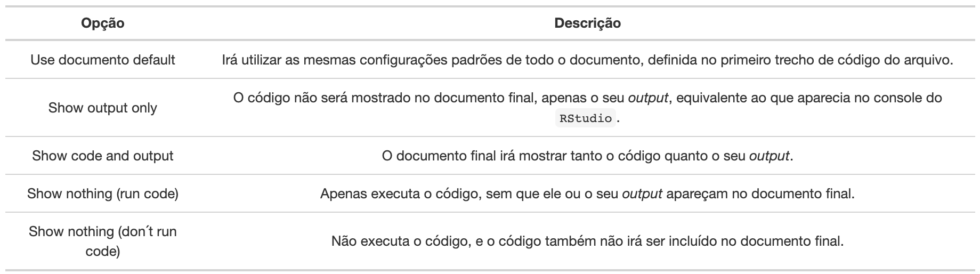Click italic "output" in the Show output only row
Viewport: 980px width, 274px height.
click(648, 99)
